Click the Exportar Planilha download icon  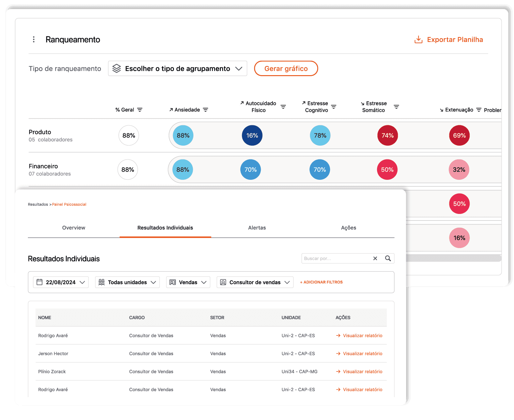418,39
